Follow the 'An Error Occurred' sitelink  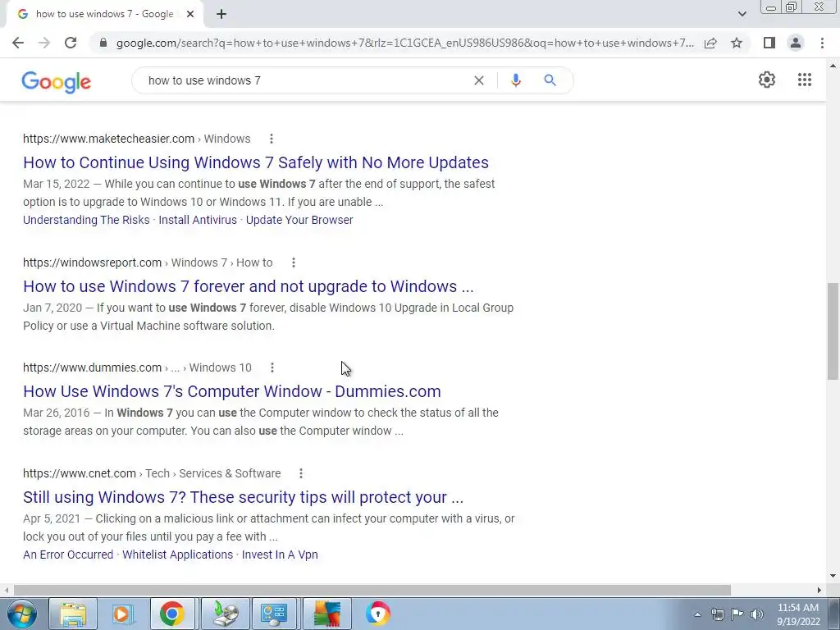pyautogui.click(x=68, y=555)
